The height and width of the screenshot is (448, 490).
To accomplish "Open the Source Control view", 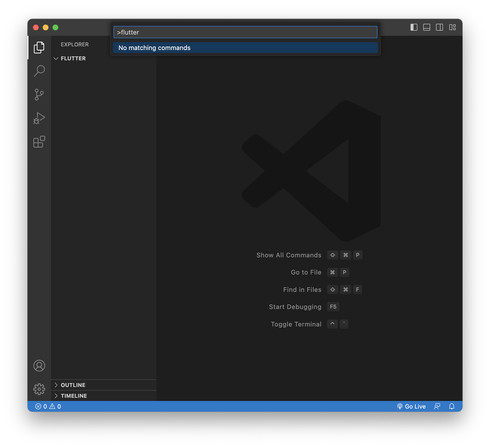I will click(x=39, y=94).
